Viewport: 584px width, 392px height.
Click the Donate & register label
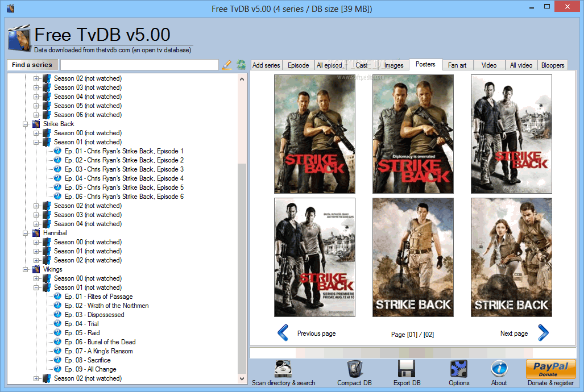pos(550,383)
